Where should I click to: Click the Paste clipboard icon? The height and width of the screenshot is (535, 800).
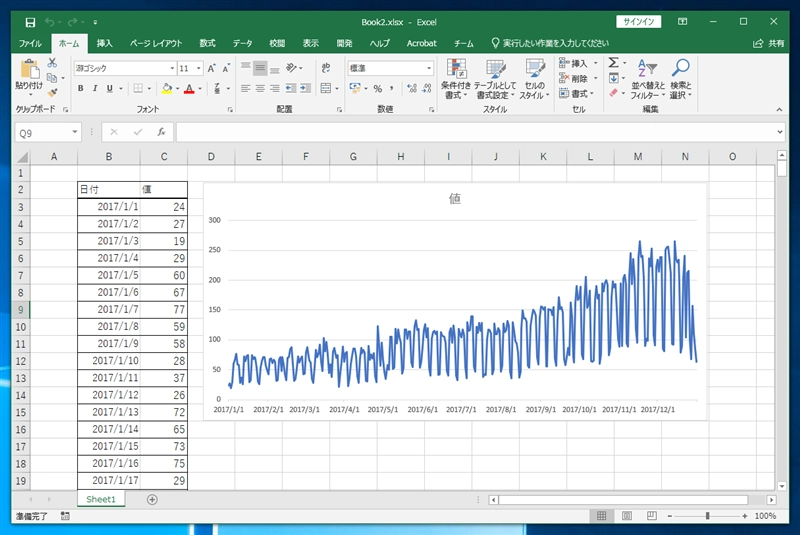[x=29, y=69]
